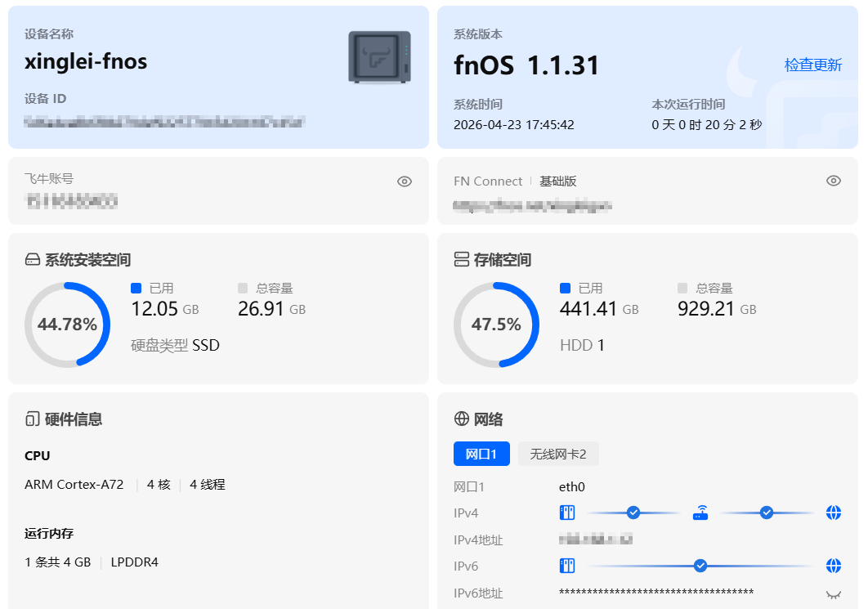Click the IPv4 router icon
The width and height of the screenshot is (868, 609).
click(x=700, y=513)
